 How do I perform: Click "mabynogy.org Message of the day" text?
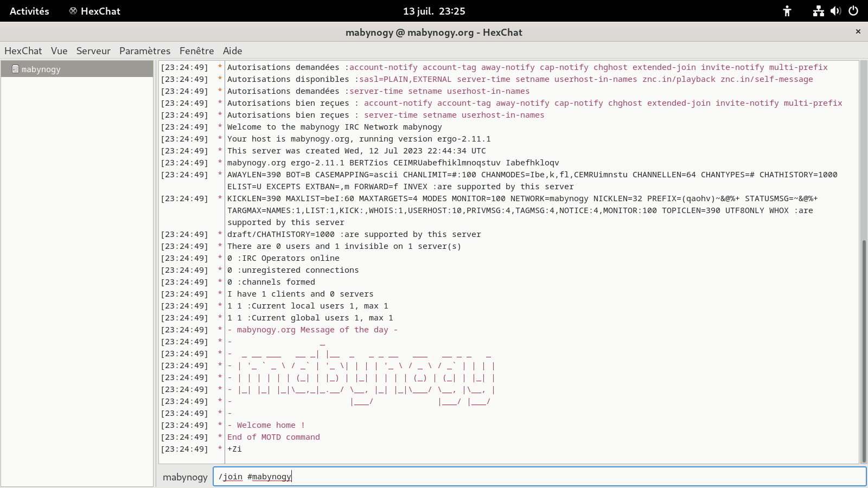pyautogui.click(x=317, y=330)
